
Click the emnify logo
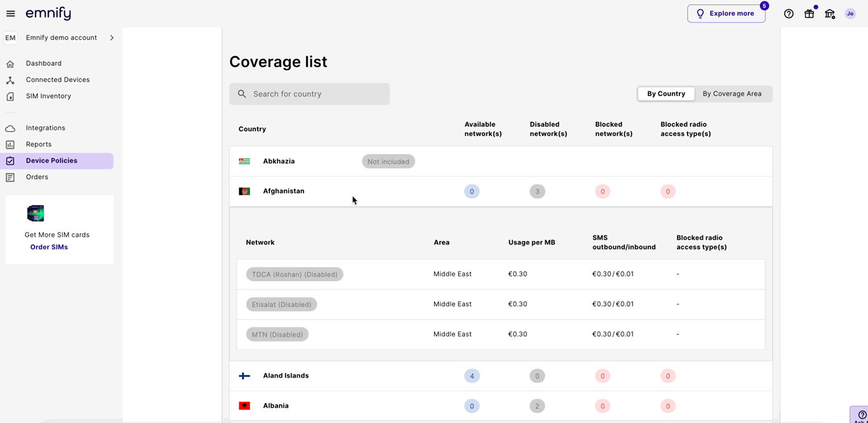point(48,13)
